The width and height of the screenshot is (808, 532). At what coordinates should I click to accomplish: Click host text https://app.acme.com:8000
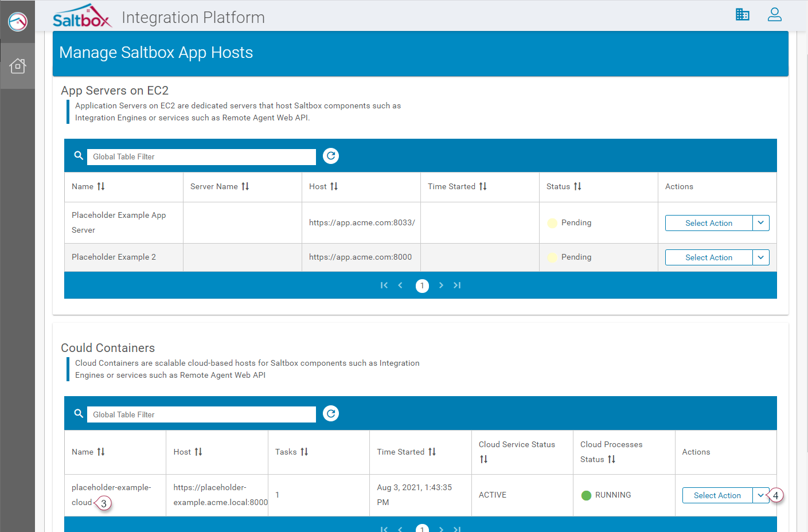tap(360, 257)
